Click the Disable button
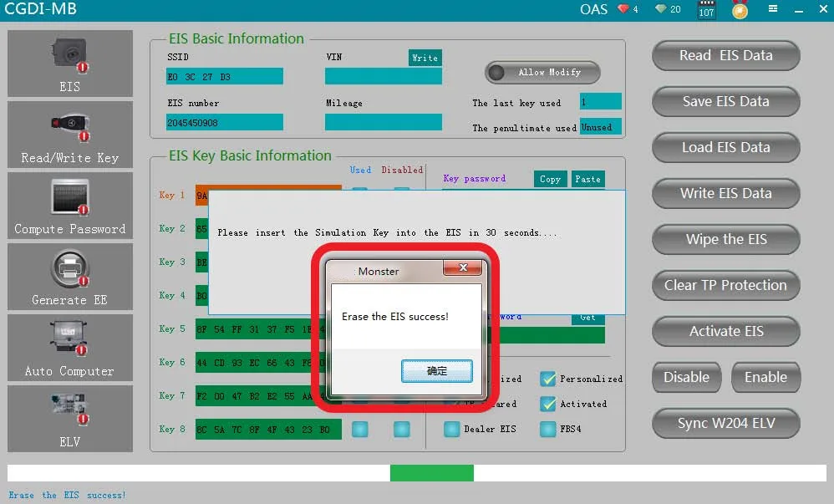This screenshot has height=504, width=834. click(x=687, y=377)
